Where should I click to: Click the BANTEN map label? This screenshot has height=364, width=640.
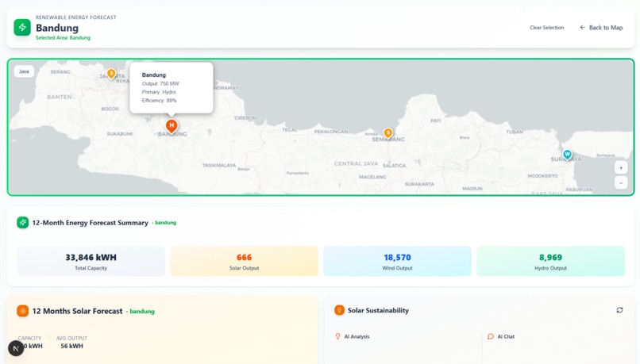(60, 97)
